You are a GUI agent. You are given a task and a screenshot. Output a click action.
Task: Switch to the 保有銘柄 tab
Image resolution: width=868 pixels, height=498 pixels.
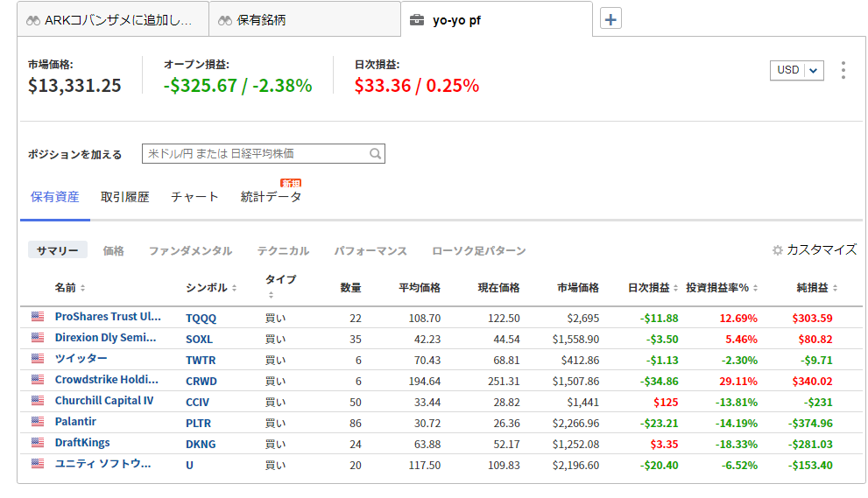[305, 20]
